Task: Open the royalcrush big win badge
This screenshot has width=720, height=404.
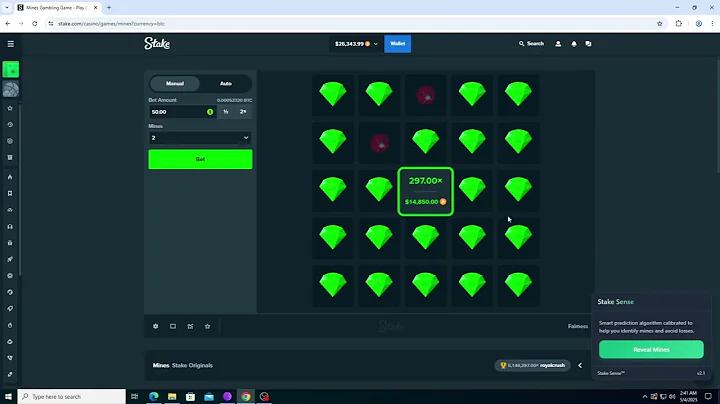Action: tap(533, 365)
